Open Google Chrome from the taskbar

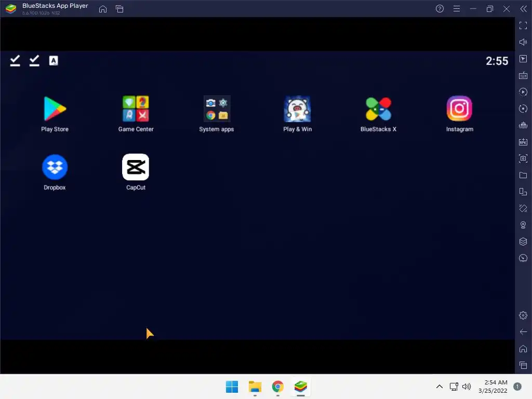point(278,387)
